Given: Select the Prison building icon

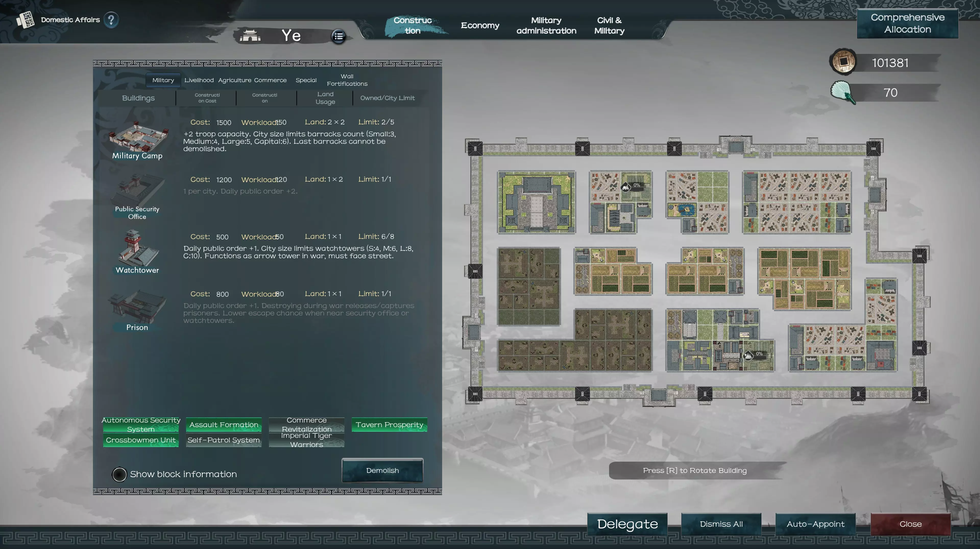Looking at the screenshot, I should (137, 305).
